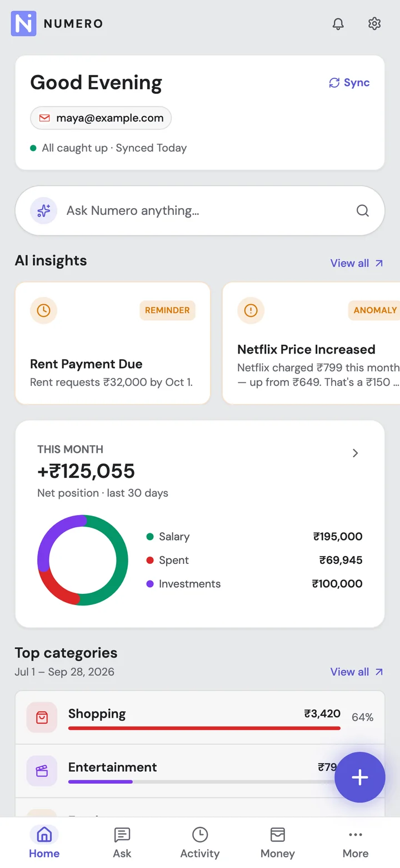Select the purple Investments legend dot
The image size is (400, 868).
click(150, 584)
